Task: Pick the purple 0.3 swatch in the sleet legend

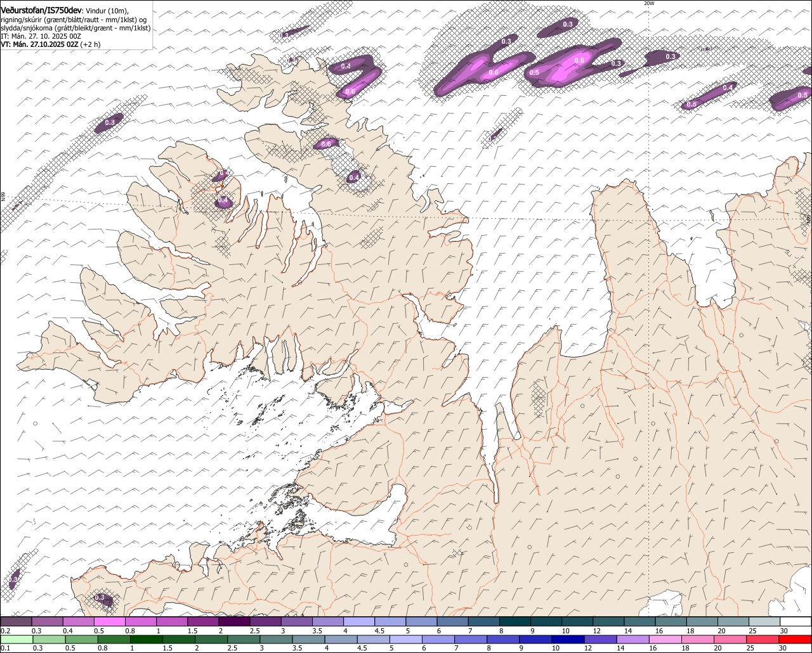Action: [47, 621]
